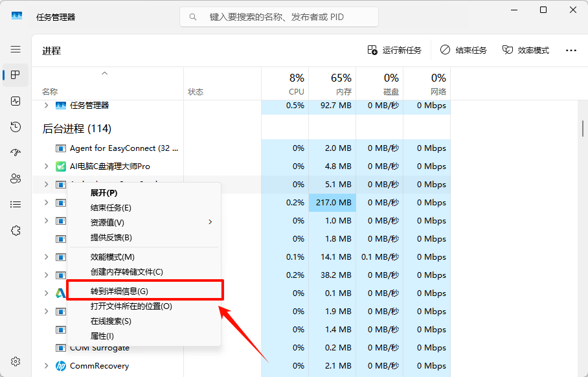This screenshot has width=588, height=377.
Task: Open the Details list sidebar icon
Action: click(16, 205)
